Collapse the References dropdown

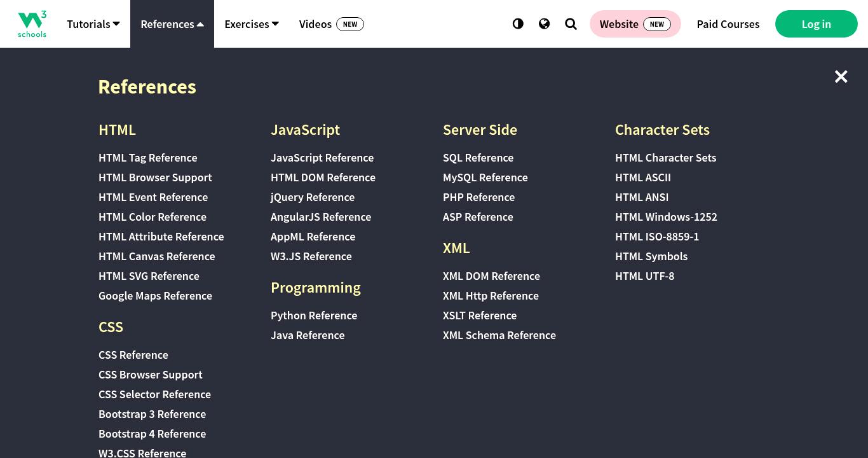(x=172, y=24)
